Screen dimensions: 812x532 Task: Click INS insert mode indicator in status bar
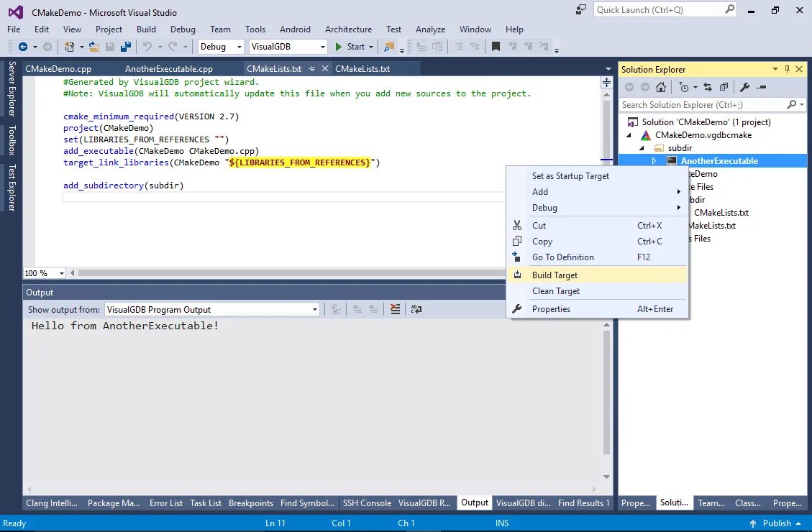coord(502,523)
